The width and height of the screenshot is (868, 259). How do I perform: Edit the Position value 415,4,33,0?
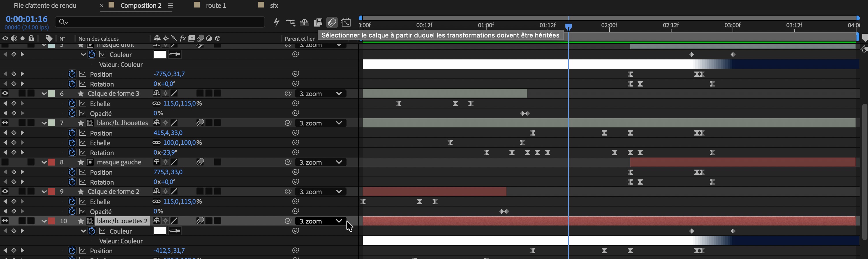point(168,133)
